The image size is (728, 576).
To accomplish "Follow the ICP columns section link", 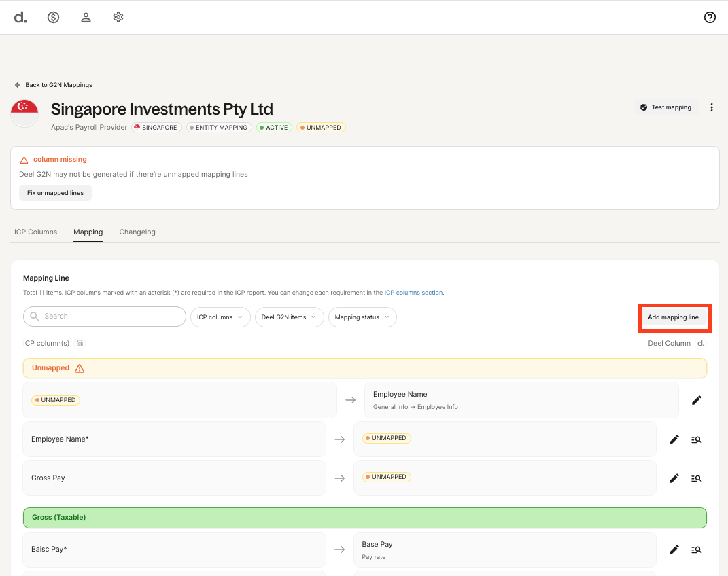I will [413, 293].
